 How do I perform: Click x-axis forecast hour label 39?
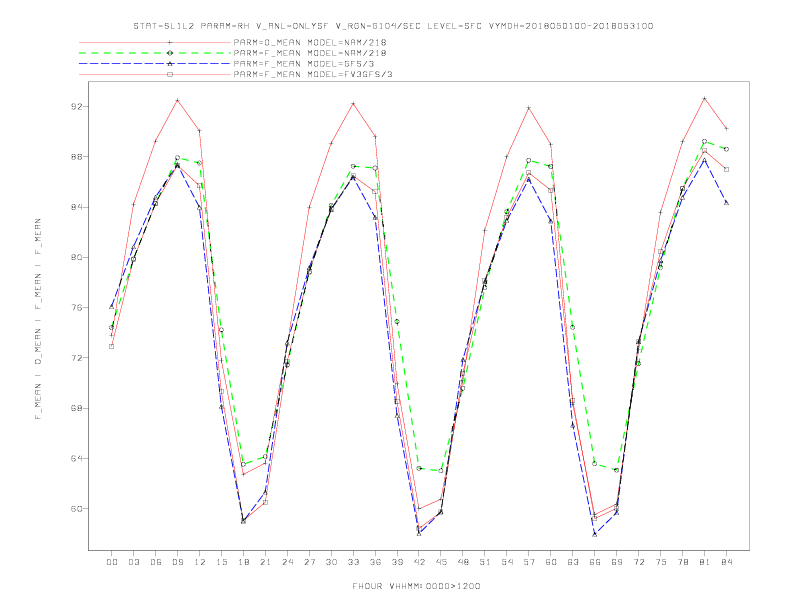coord(398,562)
